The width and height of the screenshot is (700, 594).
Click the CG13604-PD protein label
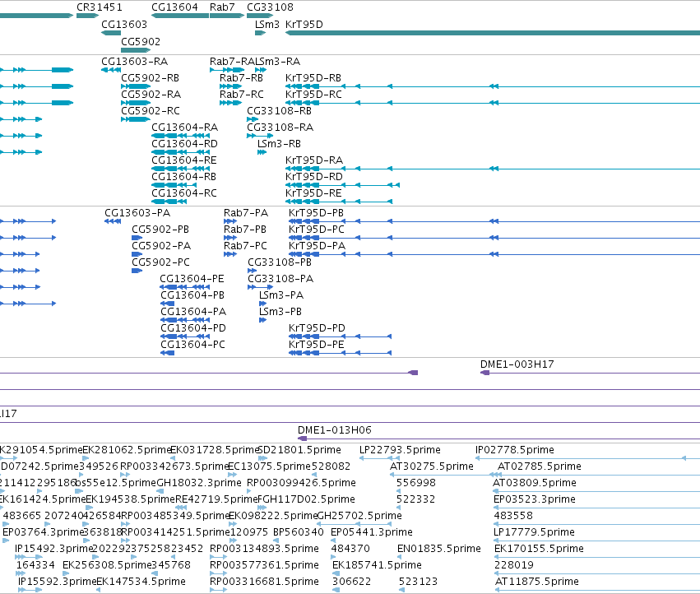coord(193,329)
